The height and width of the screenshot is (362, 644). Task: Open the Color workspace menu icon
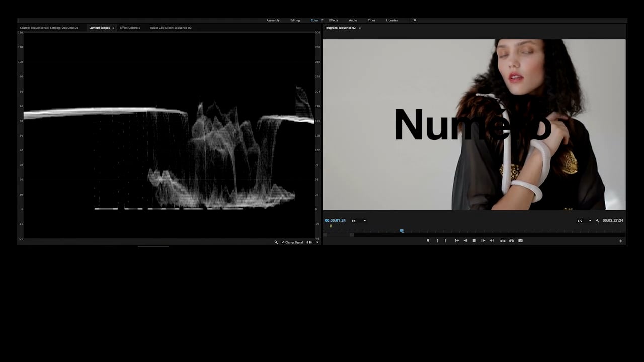tap(322, 20)
